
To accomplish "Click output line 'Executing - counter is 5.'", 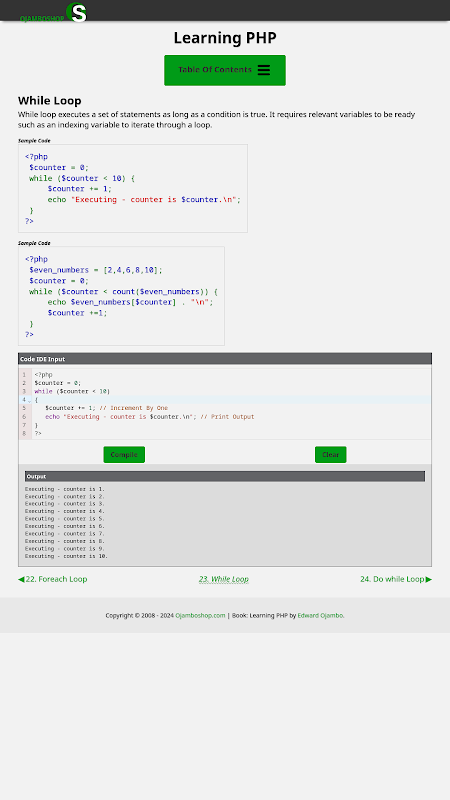I will pos(65,518).
